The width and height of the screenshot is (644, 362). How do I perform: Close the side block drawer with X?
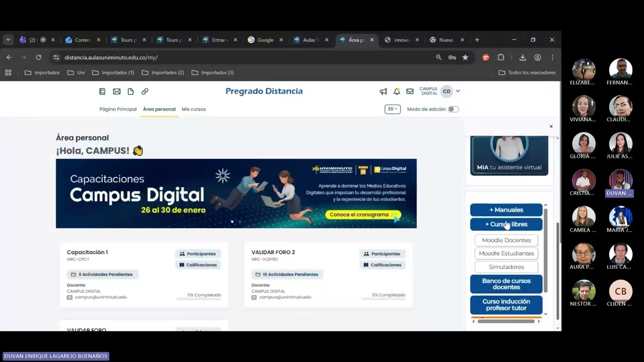[551, 126]
